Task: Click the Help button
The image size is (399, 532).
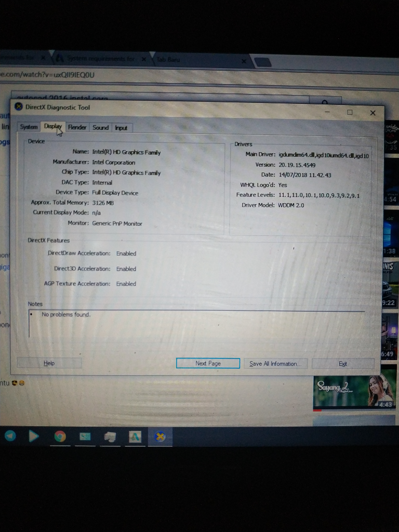Action: point(49,363)
